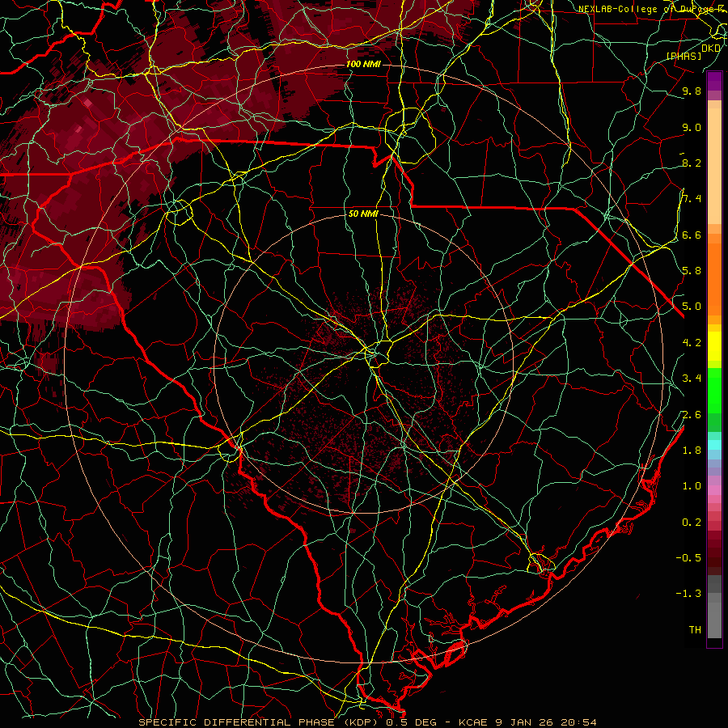
Task: Click the "TH" label on the color scale
Action: pos(695,630)
